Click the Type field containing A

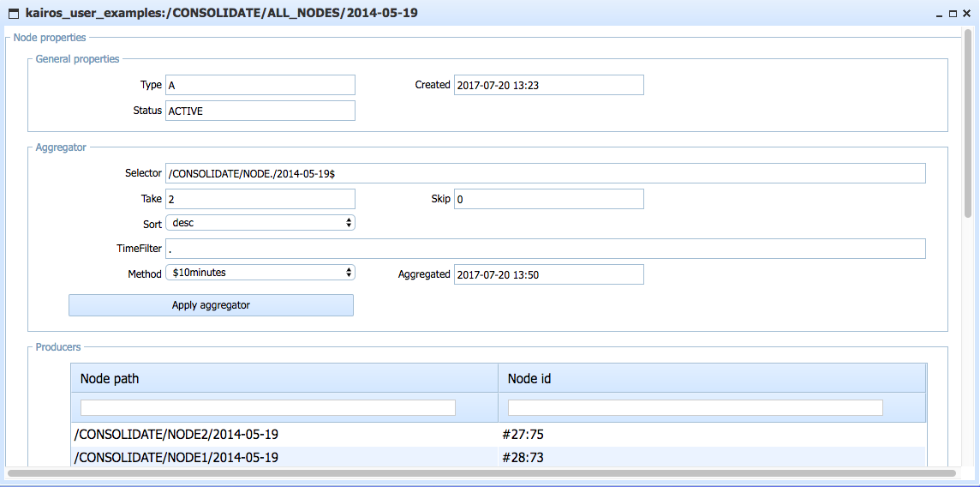click(x=260, y=85)
